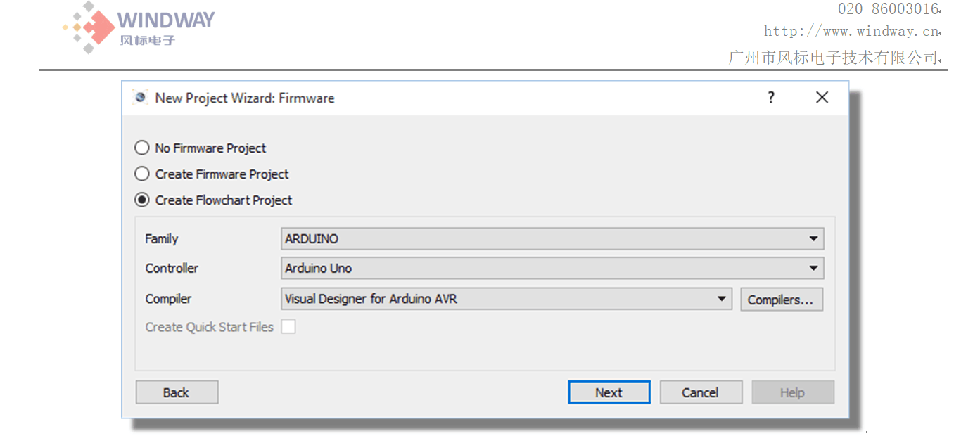Open the www.windway.cn link
980x443 pixels.
[x=851, y=31]
